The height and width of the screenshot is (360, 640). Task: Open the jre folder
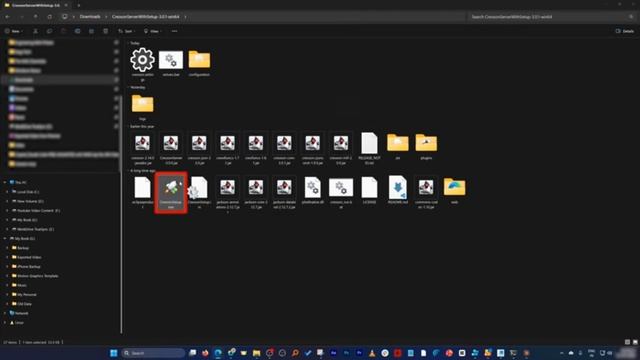click(x=398, y=146)
